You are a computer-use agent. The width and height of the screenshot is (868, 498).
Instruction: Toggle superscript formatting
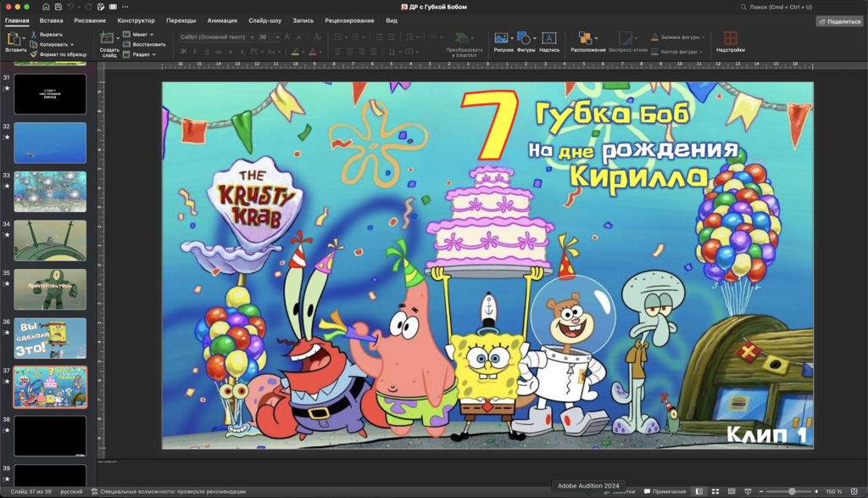click(x=231, y=52)
